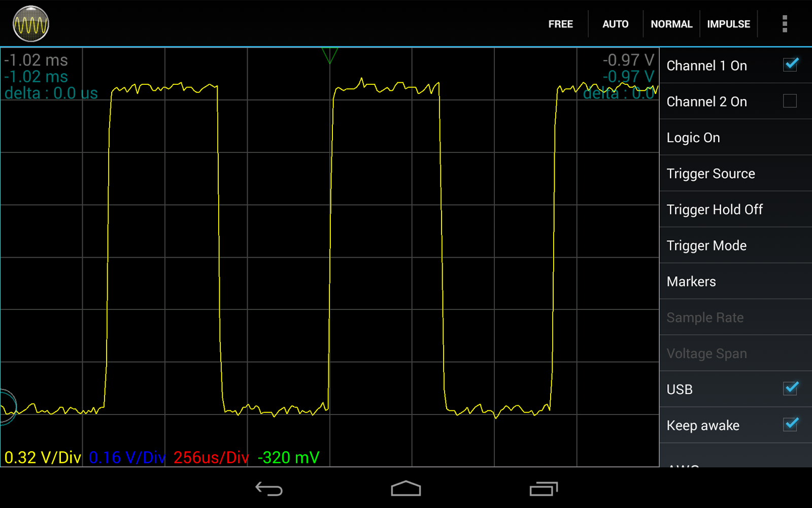This screenshot has height=508, width=812.
Task: Open the Trigger Source selector
Action: pyautogui.click(x=710, y=173)
